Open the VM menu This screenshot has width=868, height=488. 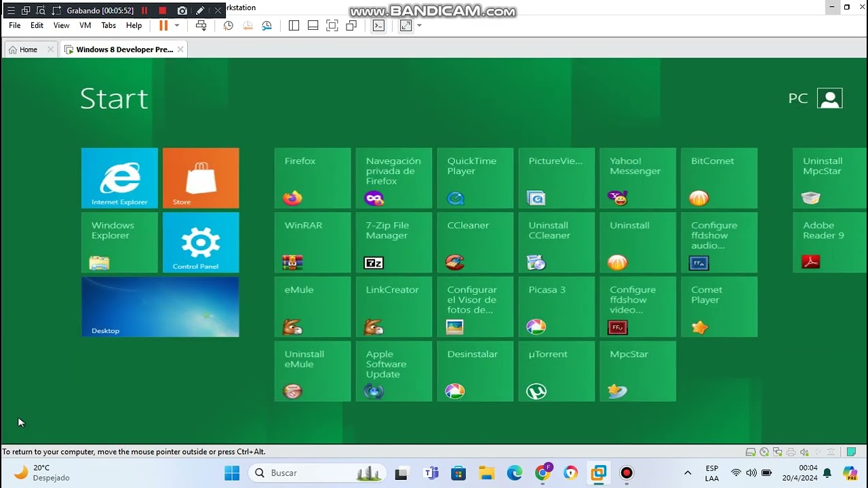[x=85, y=26]
